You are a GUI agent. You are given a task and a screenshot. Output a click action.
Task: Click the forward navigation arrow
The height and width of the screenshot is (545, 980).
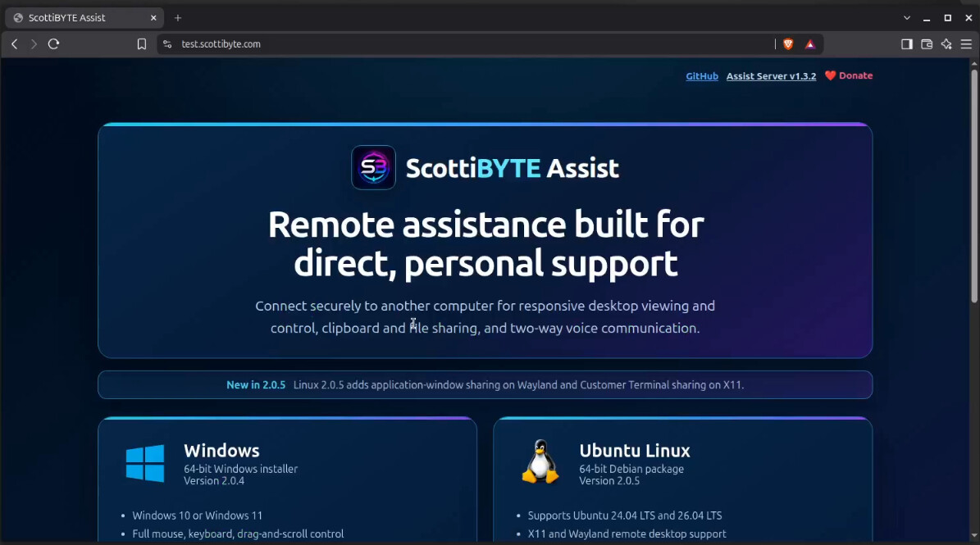(34, 44)
